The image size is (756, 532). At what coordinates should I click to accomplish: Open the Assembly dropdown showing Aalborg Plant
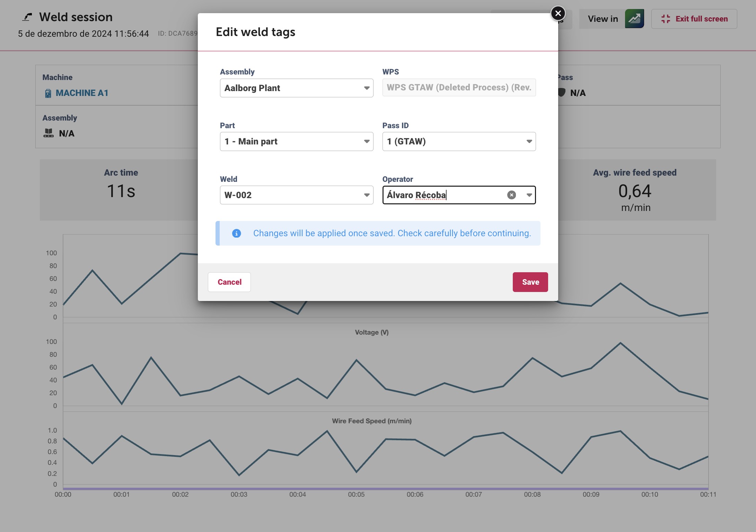coord(297,88)
